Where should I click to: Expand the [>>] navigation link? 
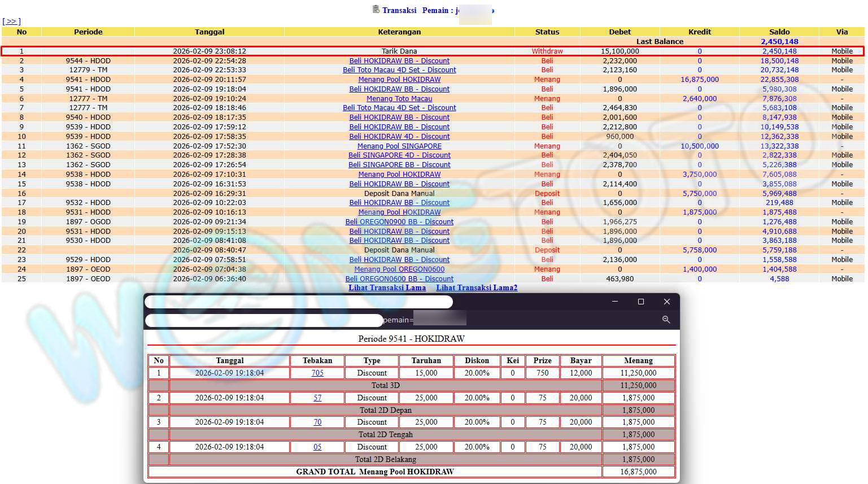(x=11, y=21)
